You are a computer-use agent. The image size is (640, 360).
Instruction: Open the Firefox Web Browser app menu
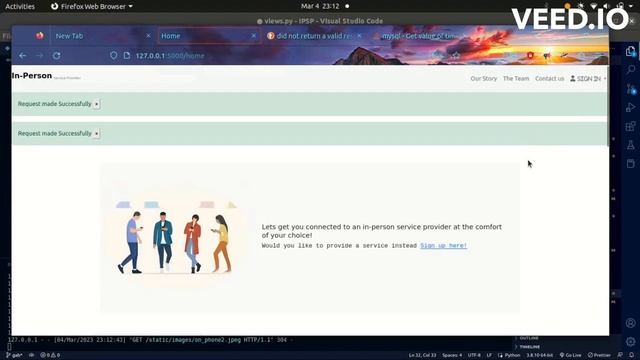point(92,7)
